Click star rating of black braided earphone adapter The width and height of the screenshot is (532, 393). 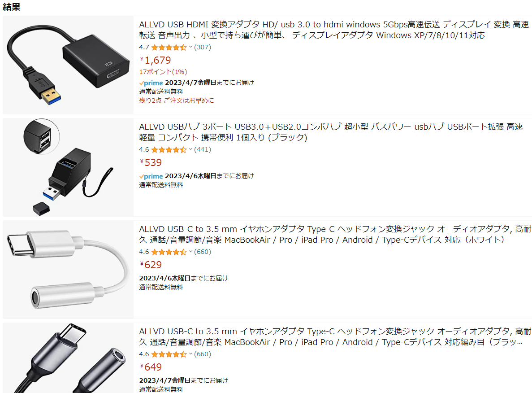click(169, 354)
